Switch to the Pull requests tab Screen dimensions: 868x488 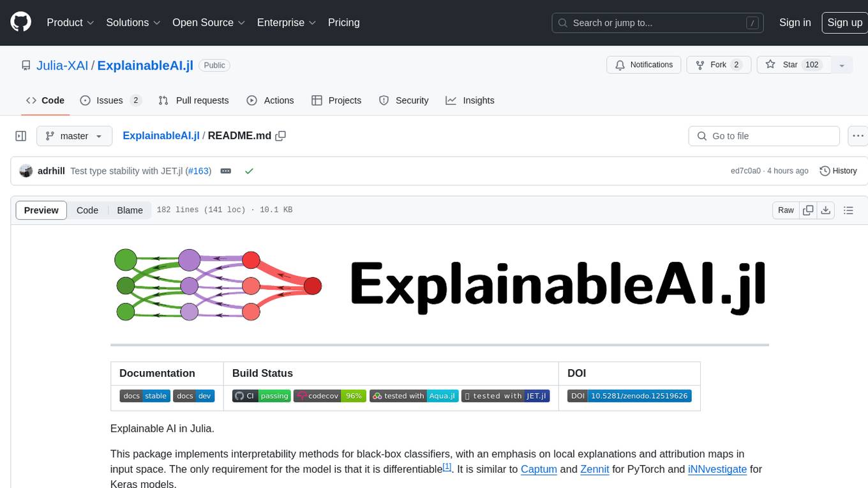tap(193, 100)
